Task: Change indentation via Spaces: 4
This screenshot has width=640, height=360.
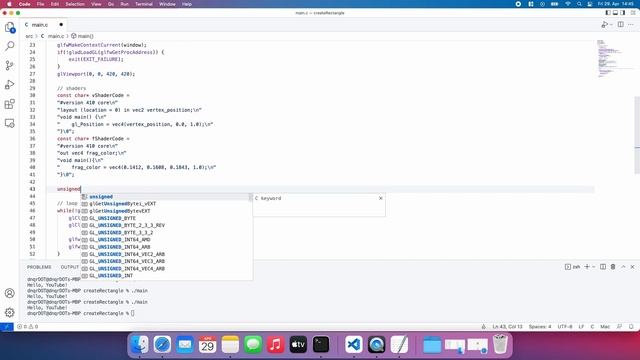Action: [540, 327]
